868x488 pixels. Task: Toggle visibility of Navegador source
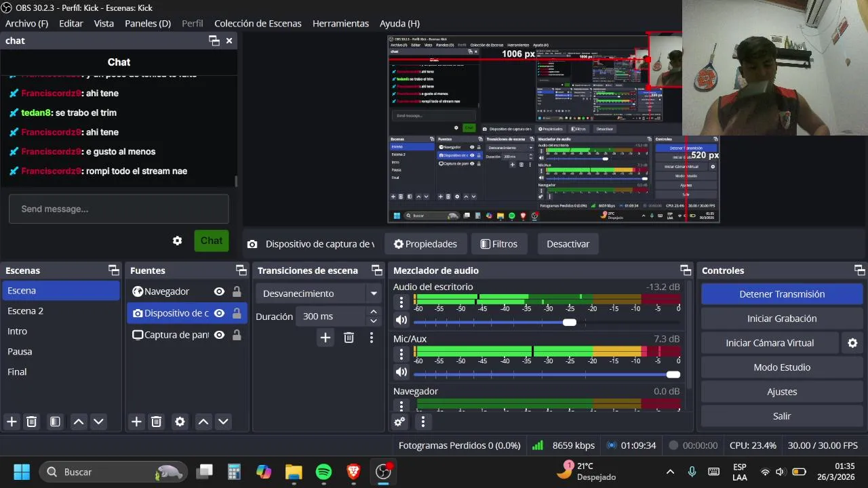(x=219, y=291)
